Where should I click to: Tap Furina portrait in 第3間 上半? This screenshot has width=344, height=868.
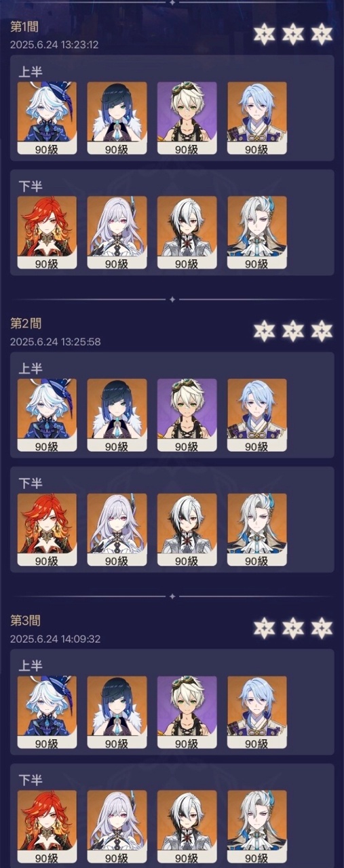pos(47,712)
